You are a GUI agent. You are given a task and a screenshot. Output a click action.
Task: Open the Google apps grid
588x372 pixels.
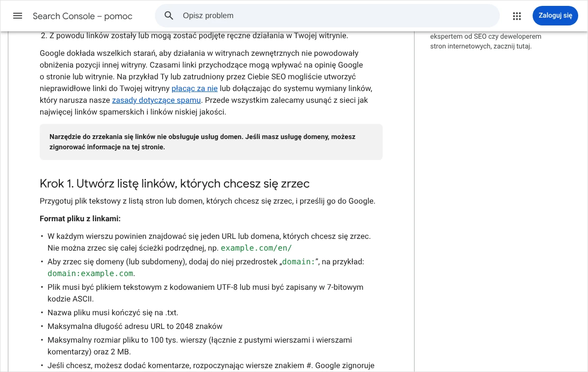pyautogui.click(x=517, y=16)
